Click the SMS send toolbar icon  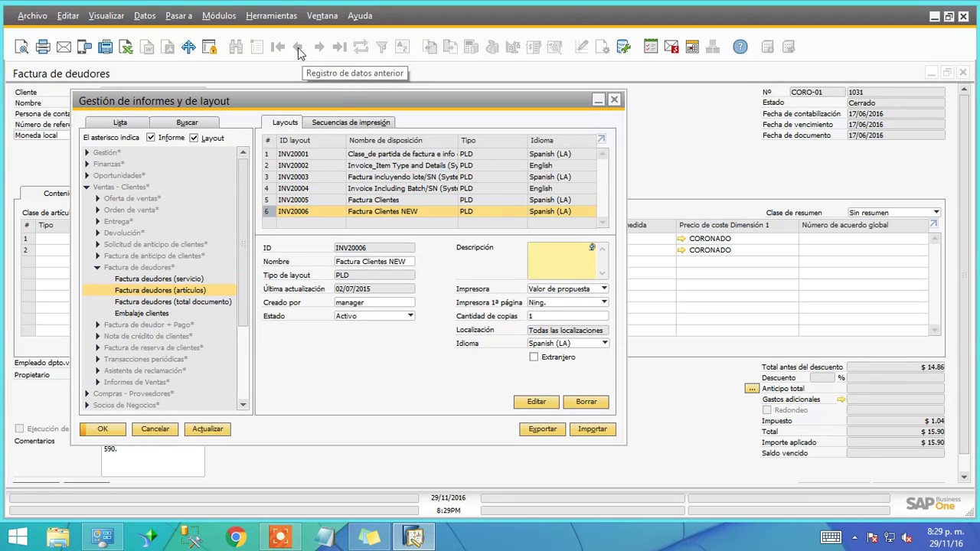click(x=84, y=47)
